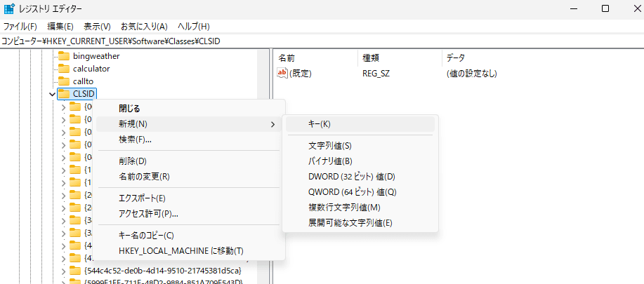The width and height of the screenshot is (644, 284).
Task: Select キー(K) in the New submenu
Action: [320, 124]
